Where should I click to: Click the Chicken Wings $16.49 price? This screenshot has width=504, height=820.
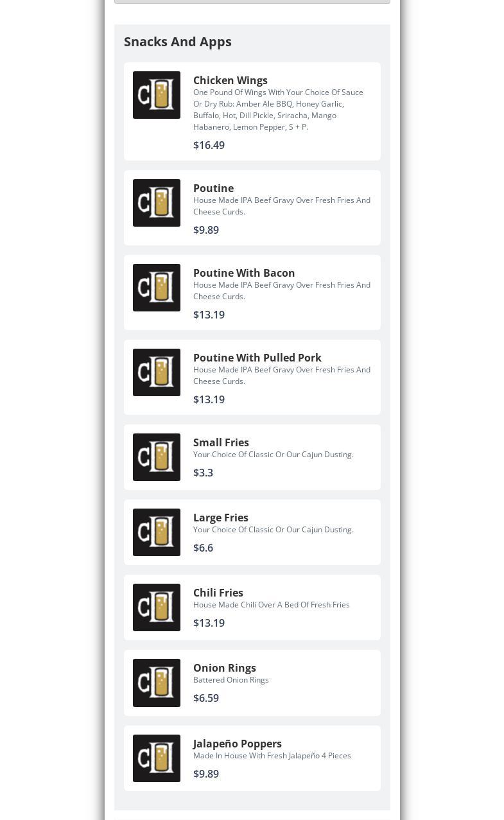point(209,145)
